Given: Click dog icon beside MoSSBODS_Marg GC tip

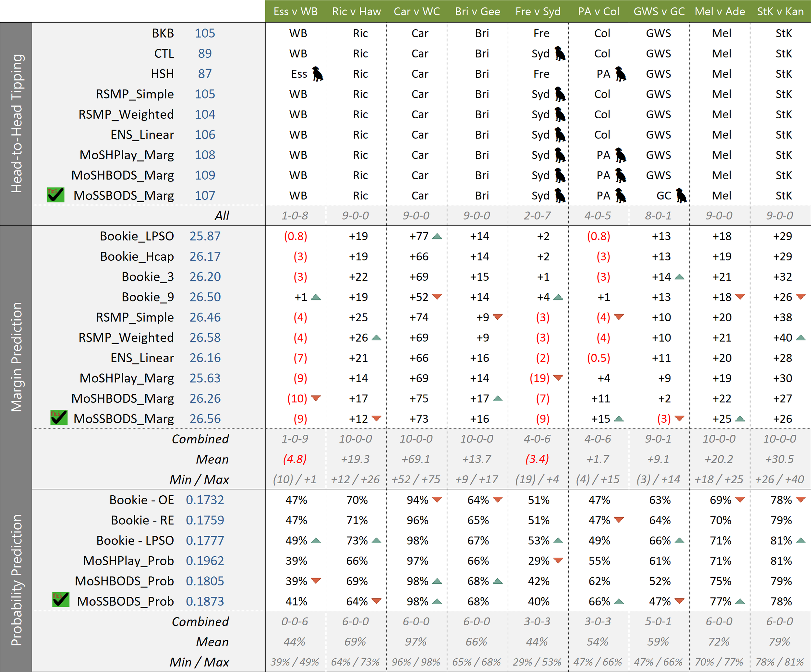Looking at the screenshot, I should tap(681, 196).
